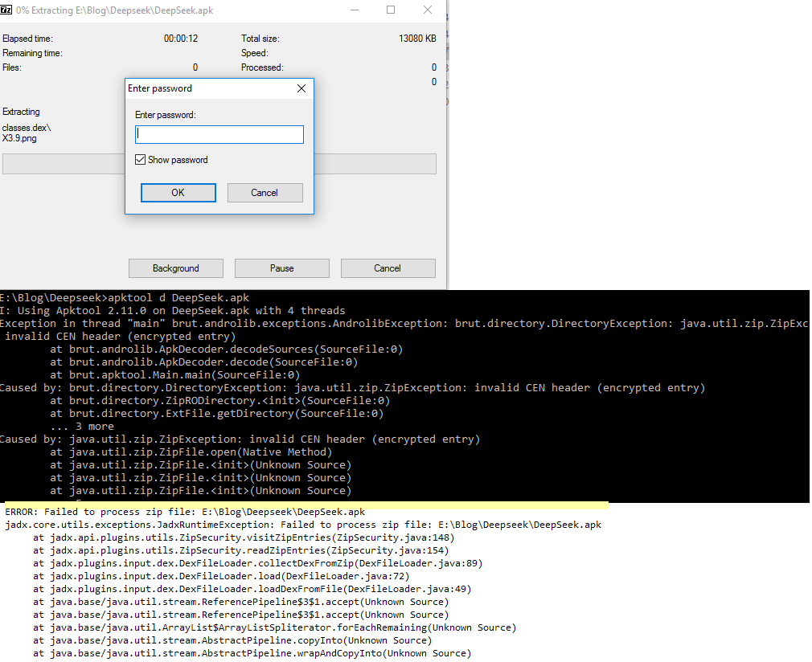Click the 'ZipSecurity.visitZipEntries' trace line
This screenshot has height=662, width=812.
coord(244,537)
